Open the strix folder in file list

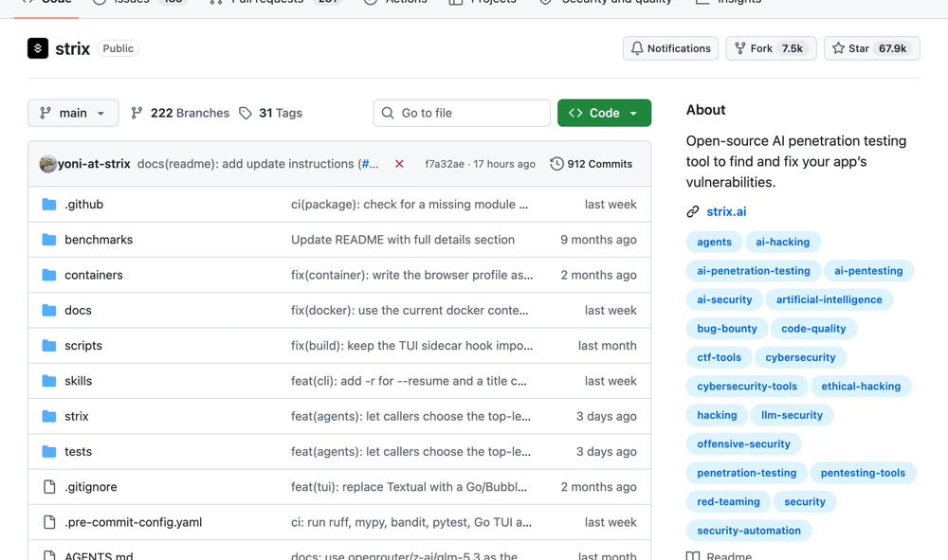coord(77,416)
